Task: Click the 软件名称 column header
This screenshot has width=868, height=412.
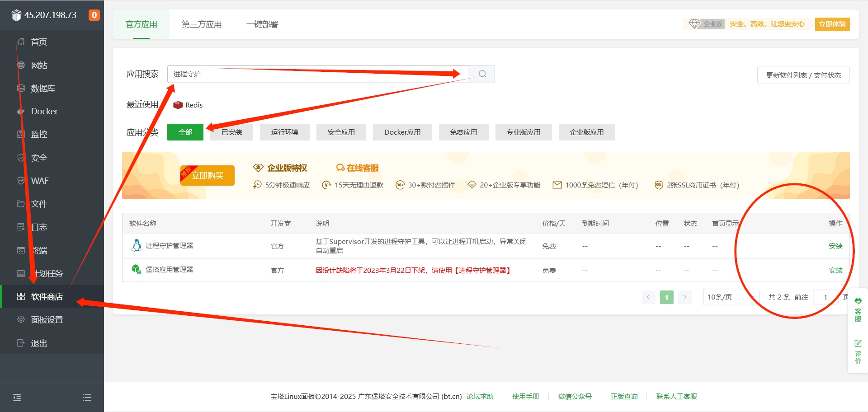Action: (x=143, y=223)
